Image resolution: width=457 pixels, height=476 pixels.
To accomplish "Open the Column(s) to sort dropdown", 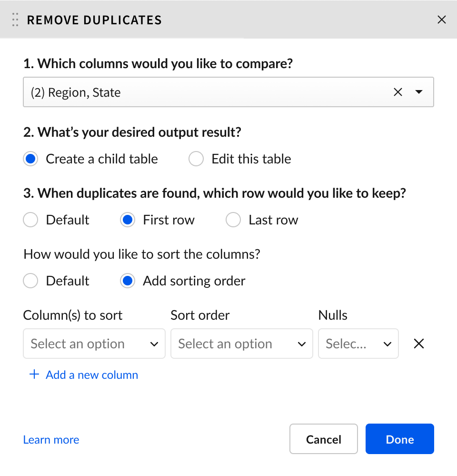I will [94, 344].
